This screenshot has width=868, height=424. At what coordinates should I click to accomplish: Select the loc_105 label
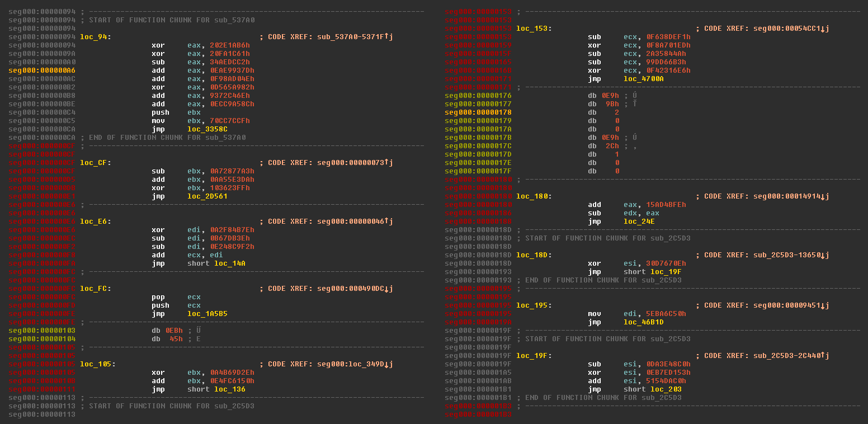[97, 364]
